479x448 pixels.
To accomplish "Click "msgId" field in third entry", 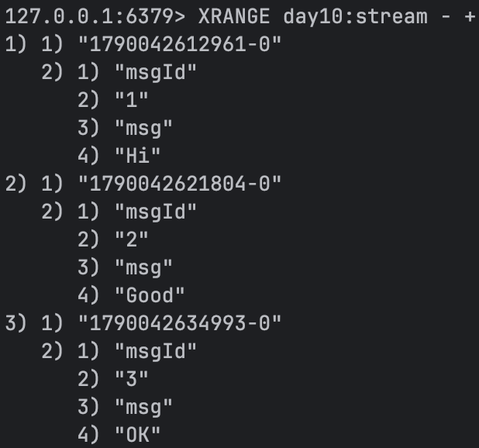I will point(156,352).
